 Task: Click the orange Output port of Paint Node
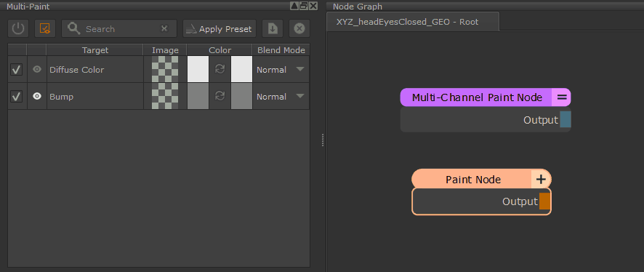pyautogui.click(x=544, y=201)
